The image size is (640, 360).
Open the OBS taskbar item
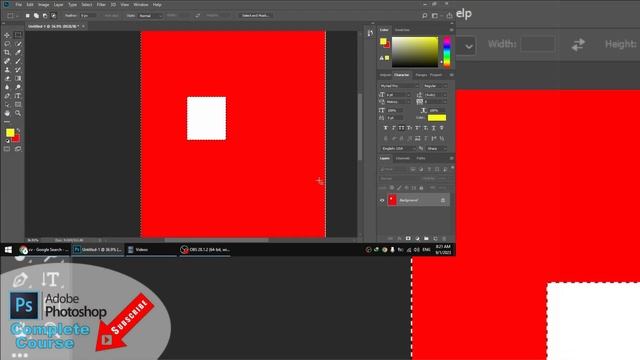click(205, 249)
